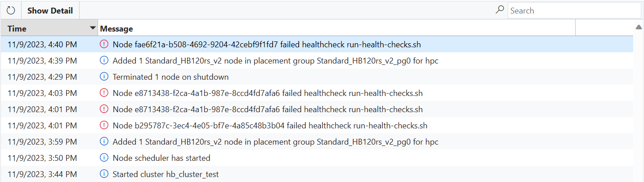Click error icon for node b295787c
644x182 pixels.
click(104, 126)
